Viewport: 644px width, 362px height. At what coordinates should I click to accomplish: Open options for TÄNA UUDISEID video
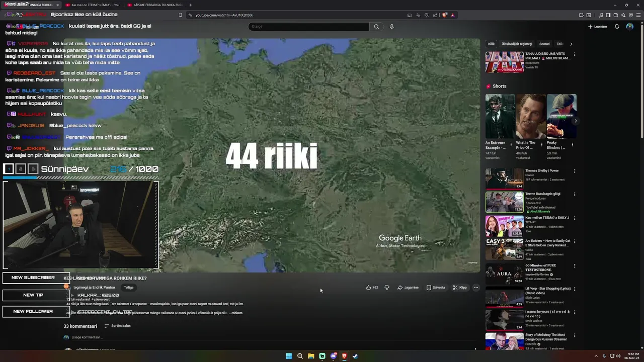click(x=575, y=54)
